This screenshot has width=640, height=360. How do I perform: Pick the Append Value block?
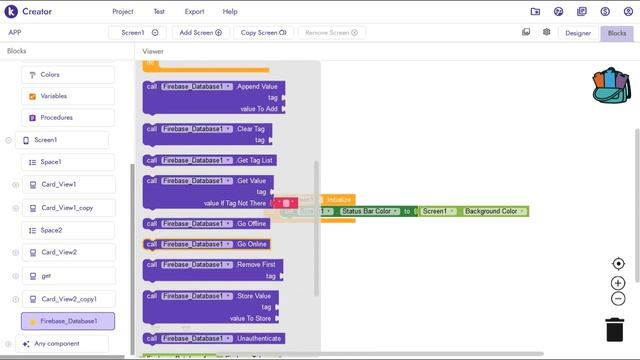pos(214,98)
